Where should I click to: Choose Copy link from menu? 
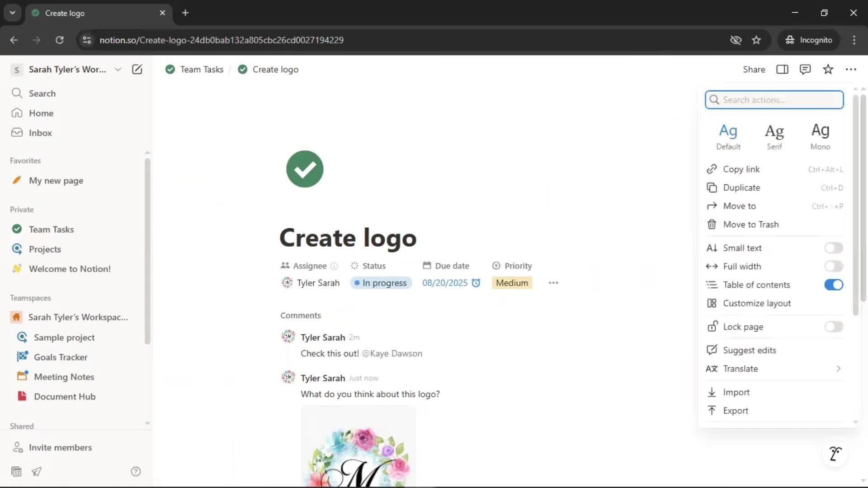pos(774,169)
